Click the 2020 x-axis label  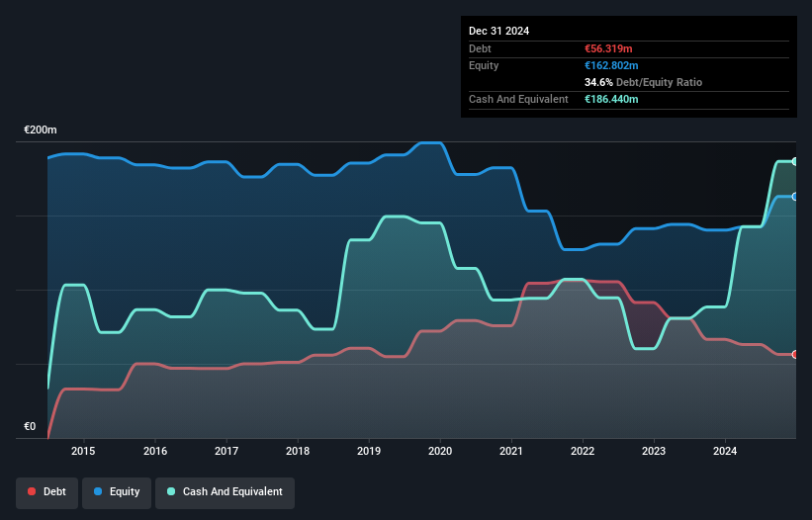click(x=440, y=452)
